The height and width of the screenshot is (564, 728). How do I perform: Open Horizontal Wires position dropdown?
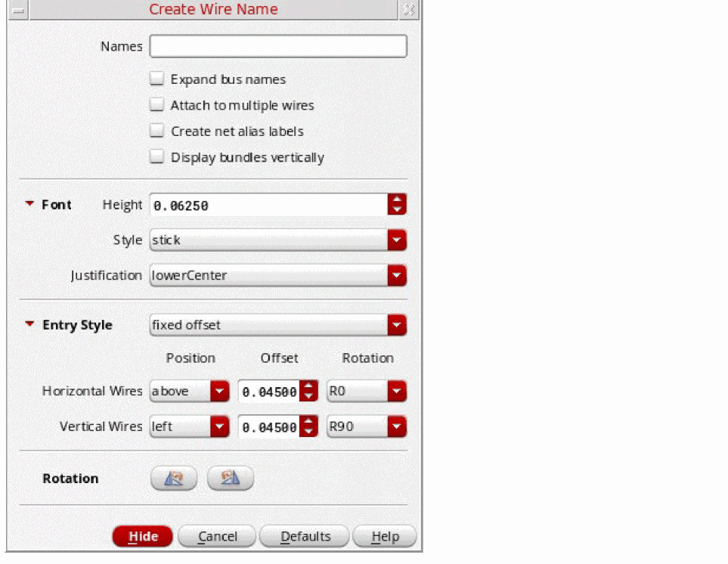click(x=190, y=391)
